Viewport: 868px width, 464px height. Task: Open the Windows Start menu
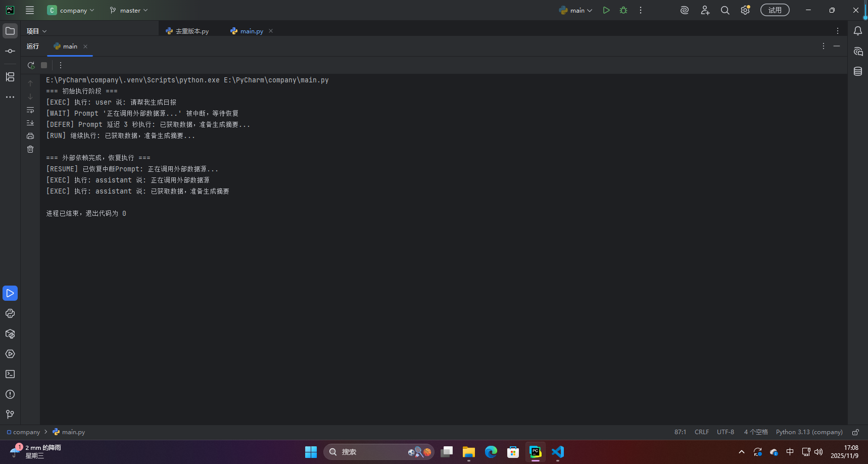[311, 452]
